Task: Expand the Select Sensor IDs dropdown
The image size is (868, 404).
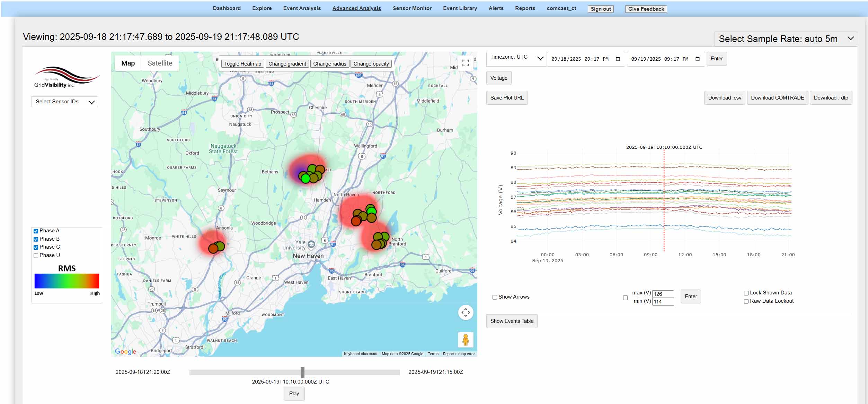Action: [65, 102]
